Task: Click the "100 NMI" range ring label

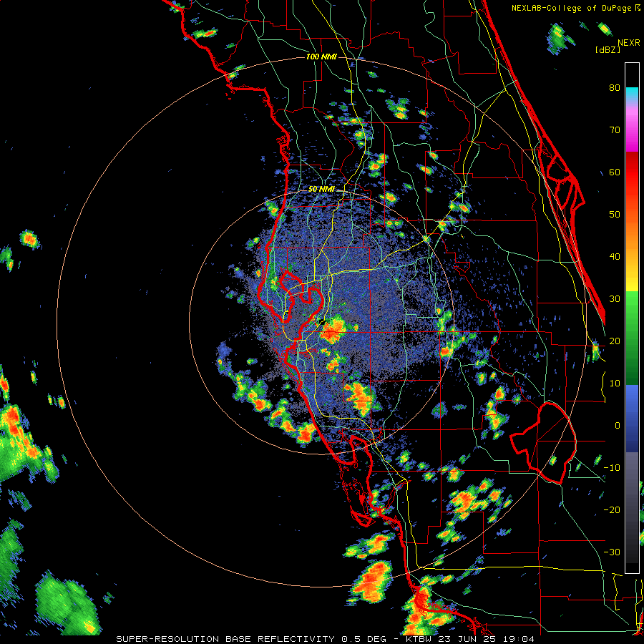Action: click(x=321, y=57)
